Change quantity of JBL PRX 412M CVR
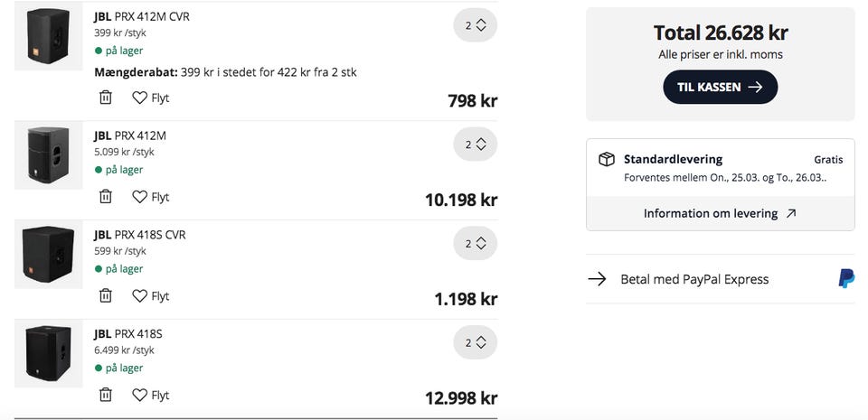 tap(475, 26)
